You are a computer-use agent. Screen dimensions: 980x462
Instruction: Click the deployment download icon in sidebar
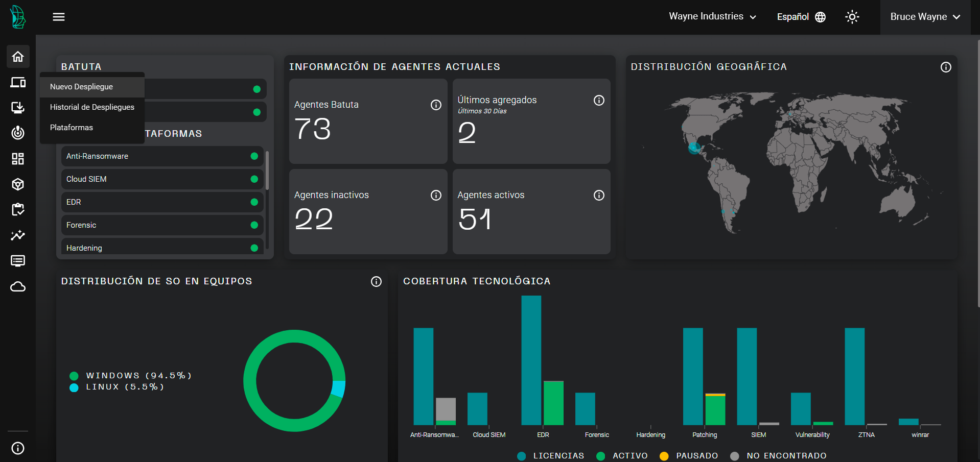pyautogui.click(x=18, y=107)
